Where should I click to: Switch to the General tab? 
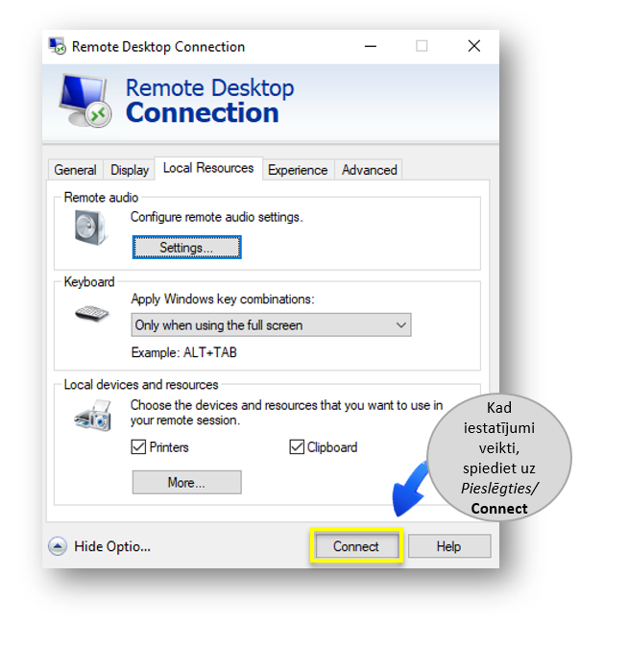coord(75,170)
